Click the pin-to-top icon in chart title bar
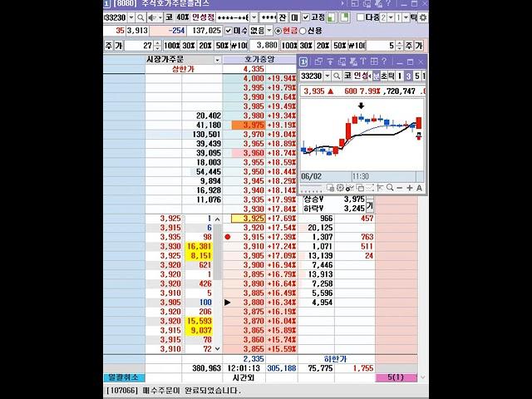The height and width of the screenshot is (399, 532). [330, 62]
